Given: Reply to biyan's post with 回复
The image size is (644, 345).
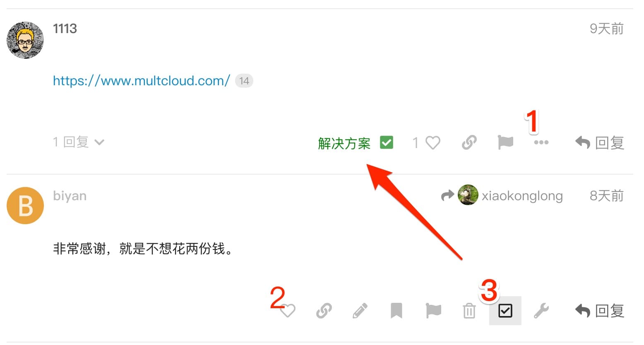Looking at the screenshot, I should pos(599,311).
